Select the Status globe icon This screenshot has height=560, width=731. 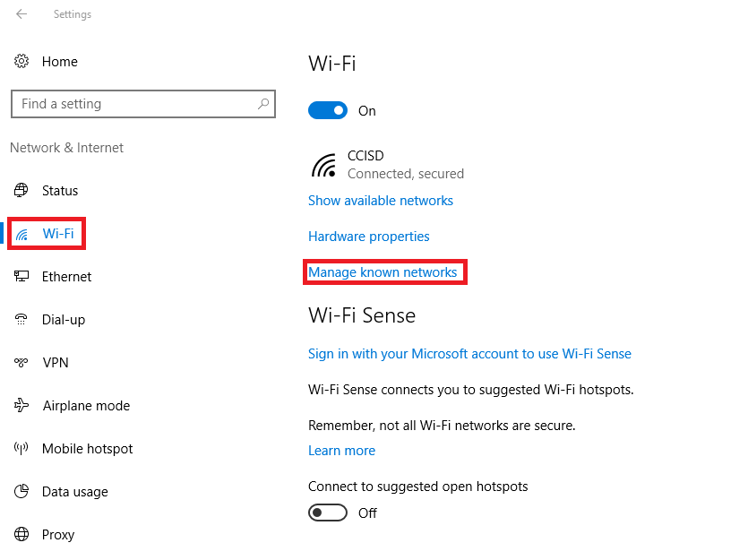(x=21, y=190)
